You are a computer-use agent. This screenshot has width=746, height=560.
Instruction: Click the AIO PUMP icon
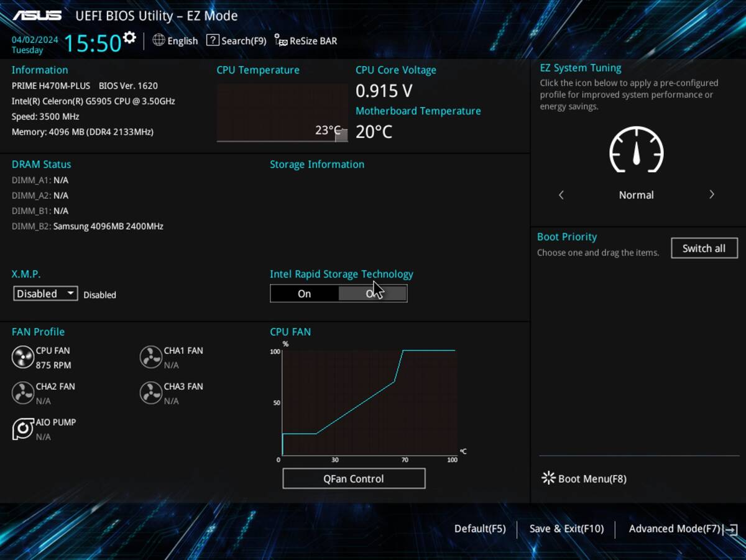(x=22, y=429)
